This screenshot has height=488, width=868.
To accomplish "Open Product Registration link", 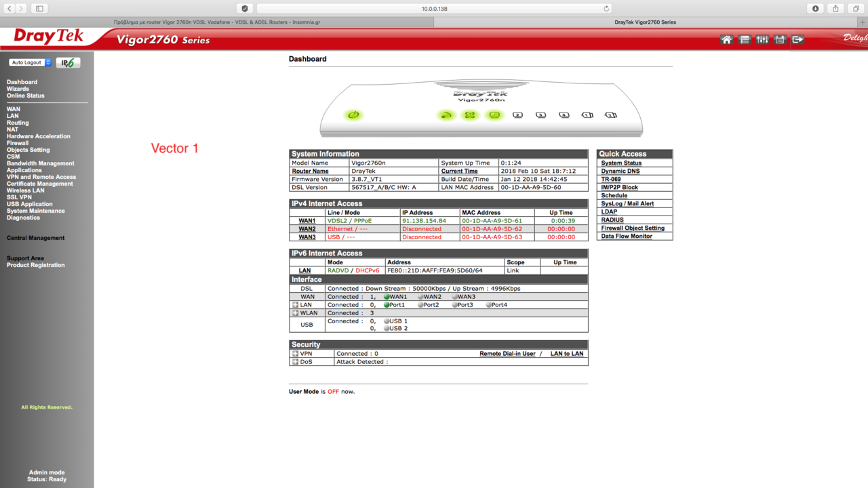I will 36,265.
